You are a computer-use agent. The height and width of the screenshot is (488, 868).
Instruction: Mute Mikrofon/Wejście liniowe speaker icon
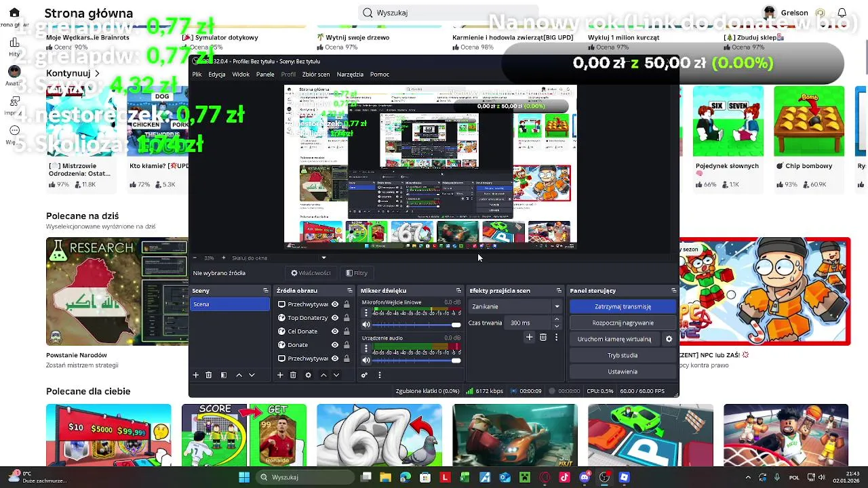point(366,325)
